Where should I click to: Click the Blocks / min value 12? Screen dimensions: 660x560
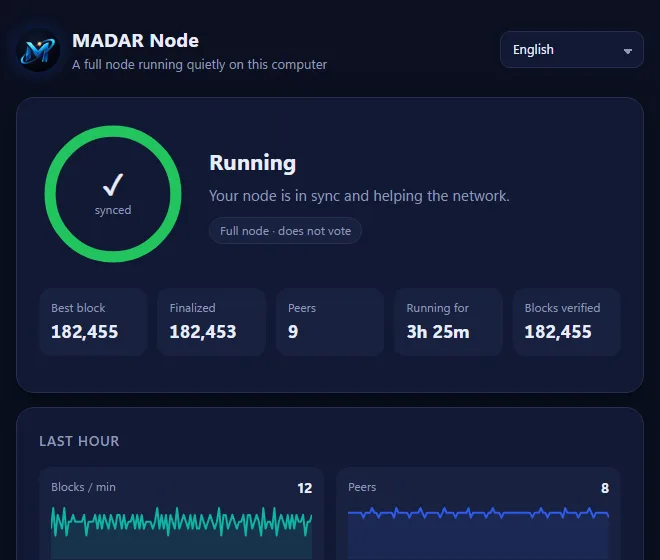click(x=305, y=488)
